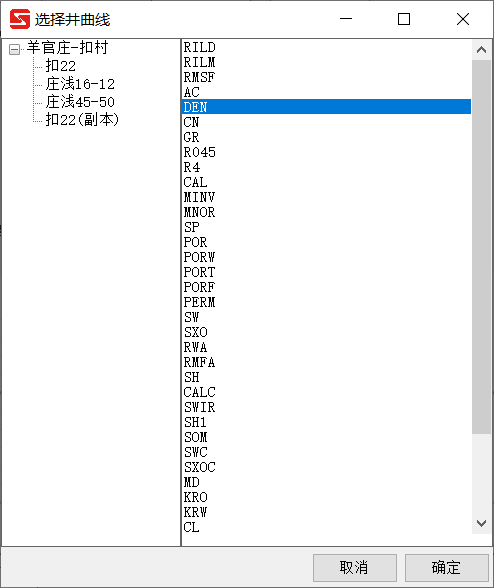The width and height of the screenshot is (494, 588).
Task: Choose the SXOC curve
Action: (326, 467)
